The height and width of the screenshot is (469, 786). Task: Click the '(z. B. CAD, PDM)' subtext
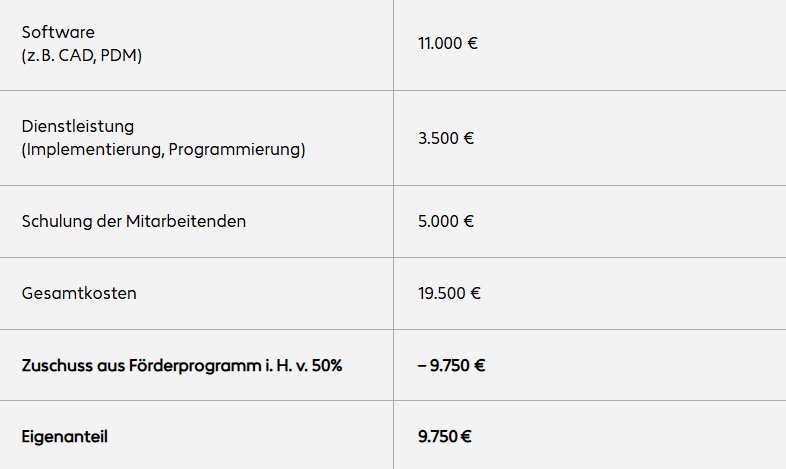(82, 56)
